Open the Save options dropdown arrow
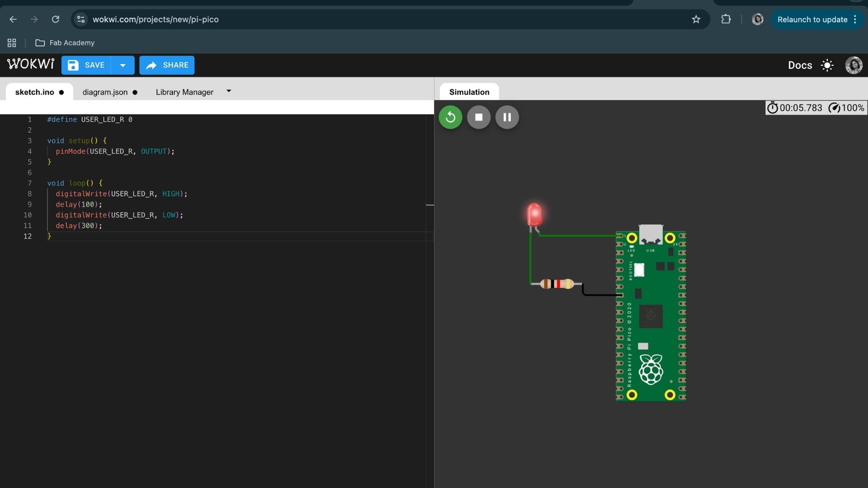868x488 pixels. [x=123, y=66]
